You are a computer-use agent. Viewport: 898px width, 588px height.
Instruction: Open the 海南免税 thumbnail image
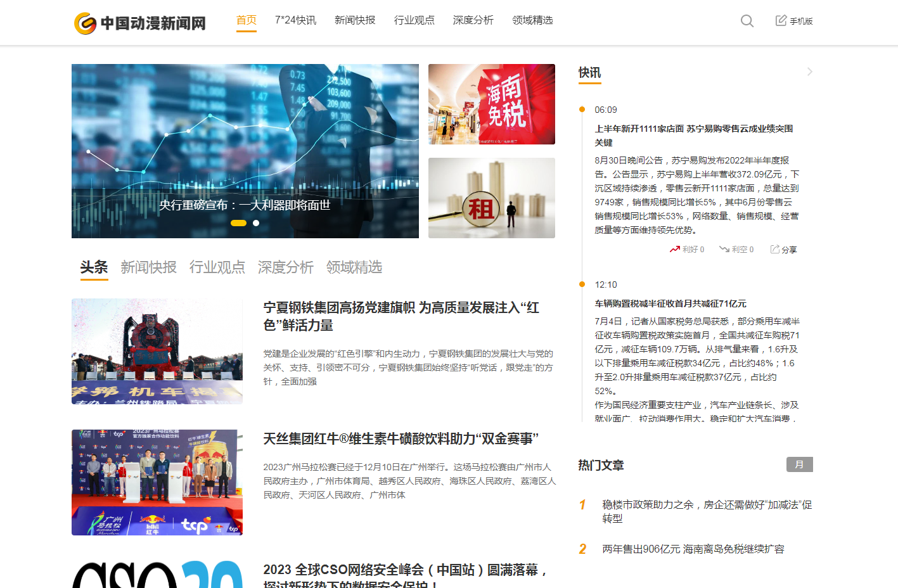pos(492,104)
